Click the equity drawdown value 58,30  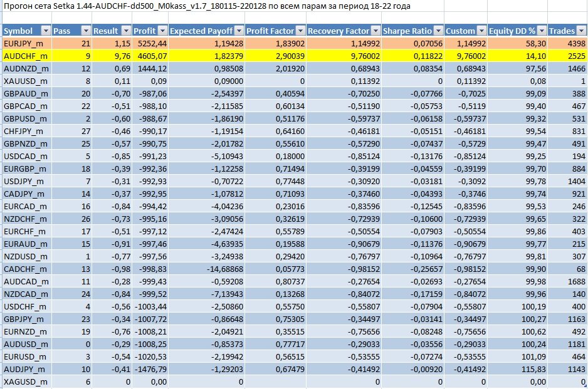pos(536,43)
